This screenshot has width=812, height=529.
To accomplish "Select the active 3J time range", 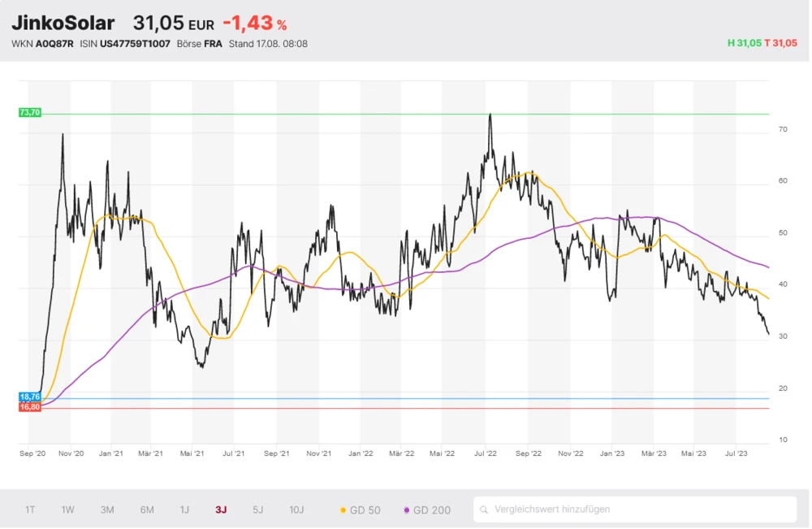I will tap(221, 510).
